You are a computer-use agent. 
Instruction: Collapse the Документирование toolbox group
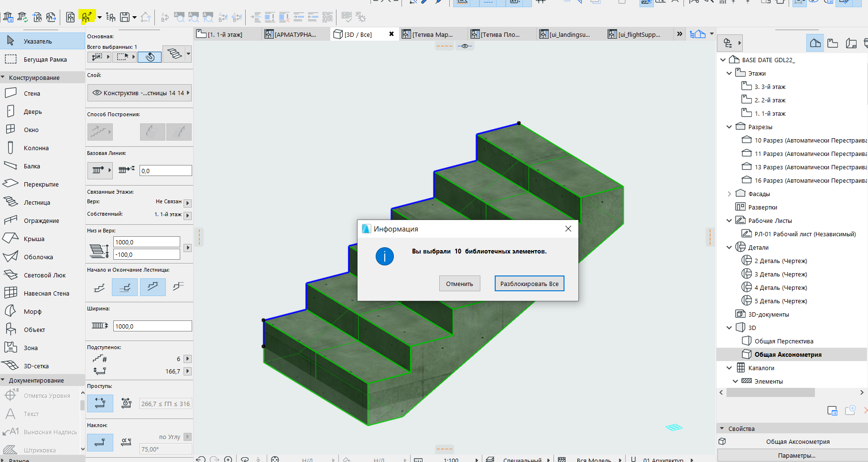tap(3, 380)
